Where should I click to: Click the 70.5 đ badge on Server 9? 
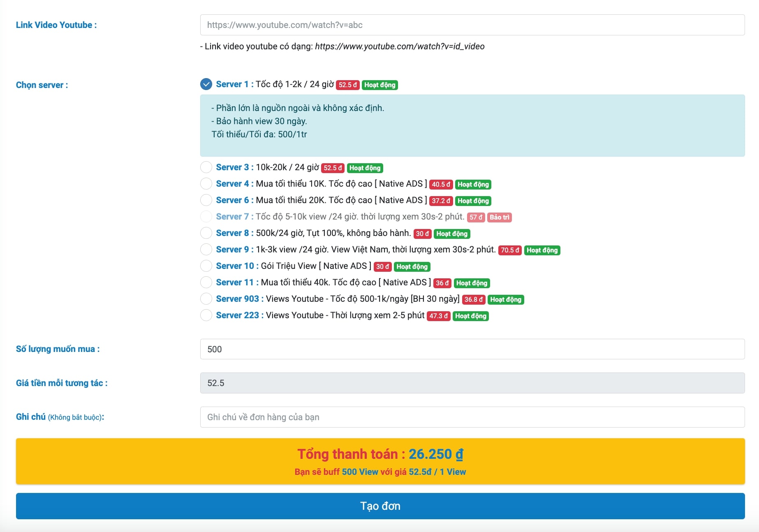click(509, 250)
